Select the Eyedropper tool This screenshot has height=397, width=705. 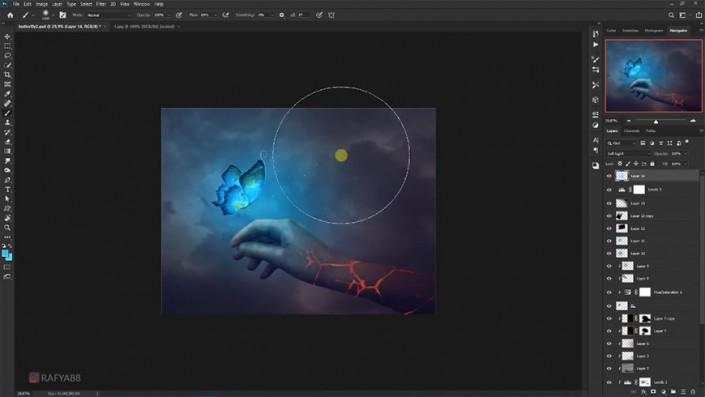pyautogui.click(x=7, y=94)
